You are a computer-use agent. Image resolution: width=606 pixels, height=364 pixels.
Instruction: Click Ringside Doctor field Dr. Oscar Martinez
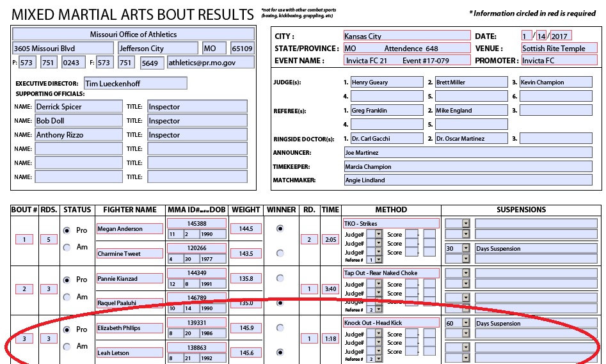[x=471, y=138]
